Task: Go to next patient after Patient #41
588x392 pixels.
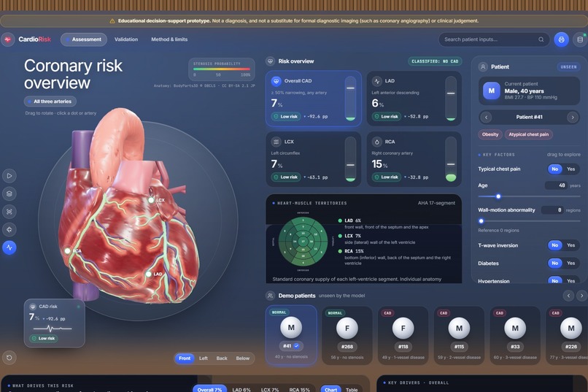Action: tap(573, 117)
